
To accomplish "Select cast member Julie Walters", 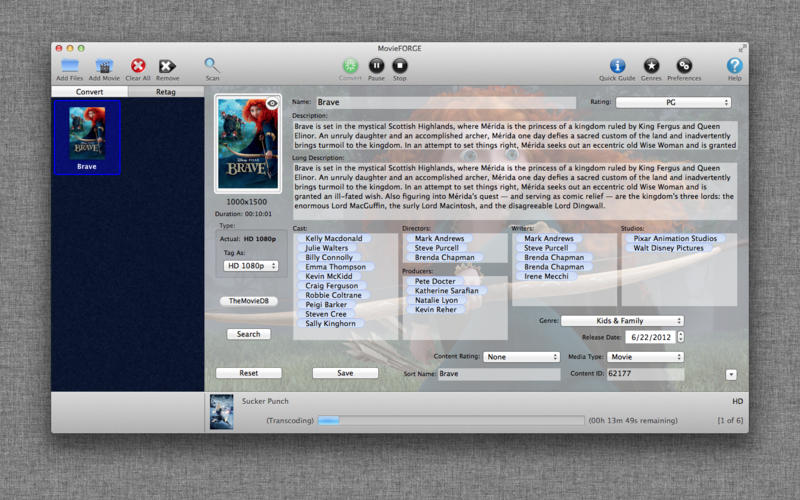I will [x=327, y=248].
